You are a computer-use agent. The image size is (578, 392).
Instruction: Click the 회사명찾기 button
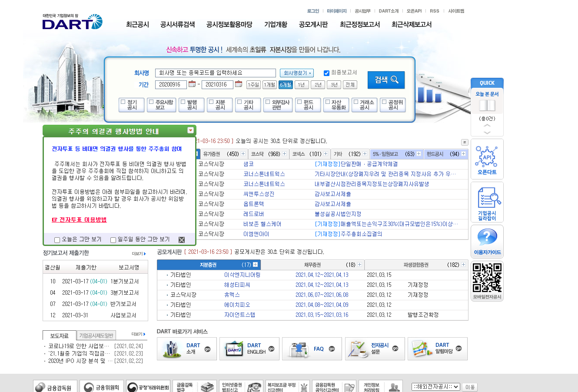point(296,73)
